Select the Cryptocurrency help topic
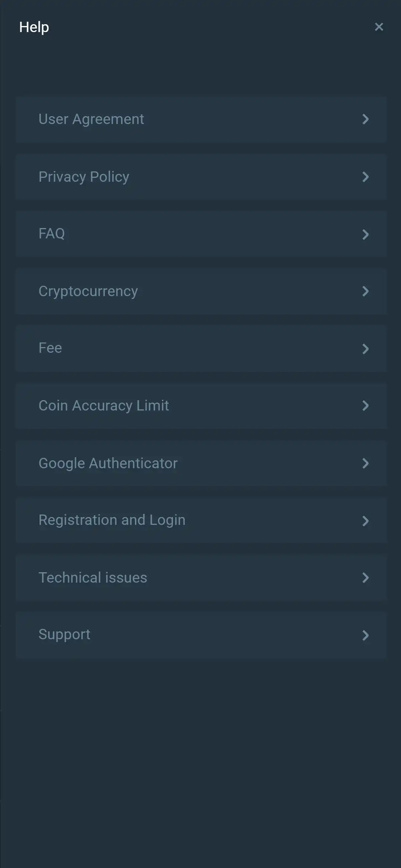401x868 pixels. pos(88,291)
